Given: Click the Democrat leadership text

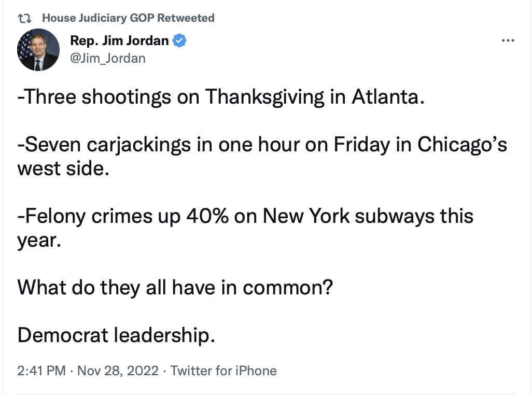Looking at the screenshot, I should click(x=116, y=335).
